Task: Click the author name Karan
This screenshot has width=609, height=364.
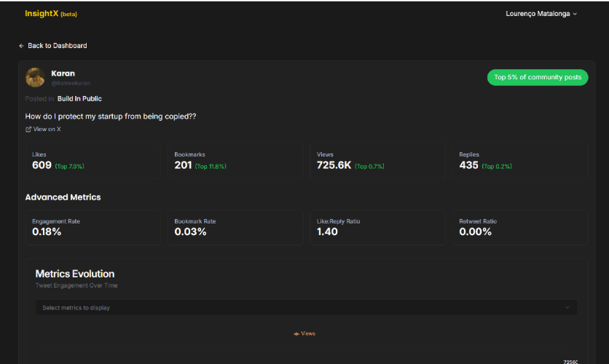Action: click(63, 74)
